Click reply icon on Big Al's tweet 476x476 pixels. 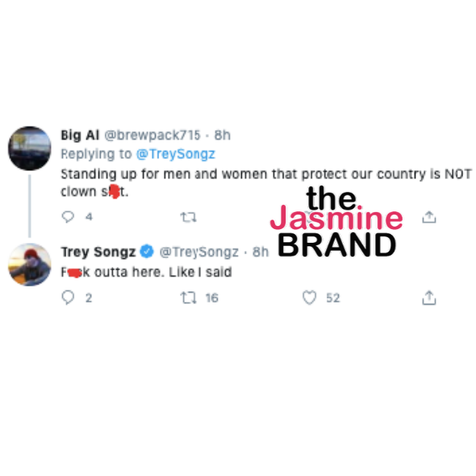(x=68, y=217)
